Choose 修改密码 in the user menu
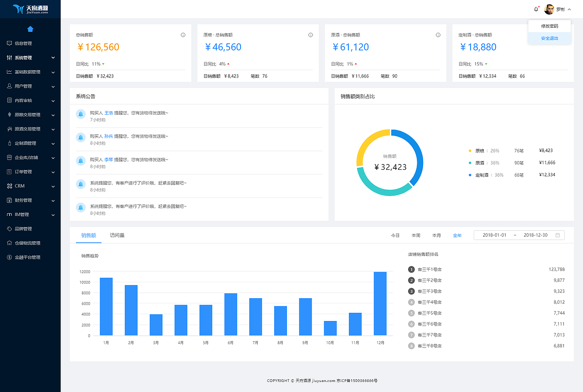583x392 pixels. click(549, 26)
